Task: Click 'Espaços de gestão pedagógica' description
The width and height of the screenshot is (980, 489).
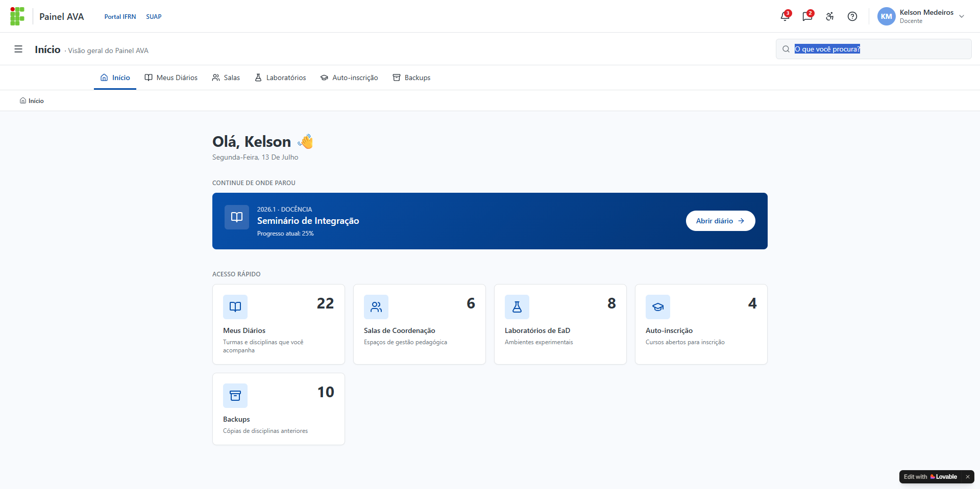Action: [405, 342]
